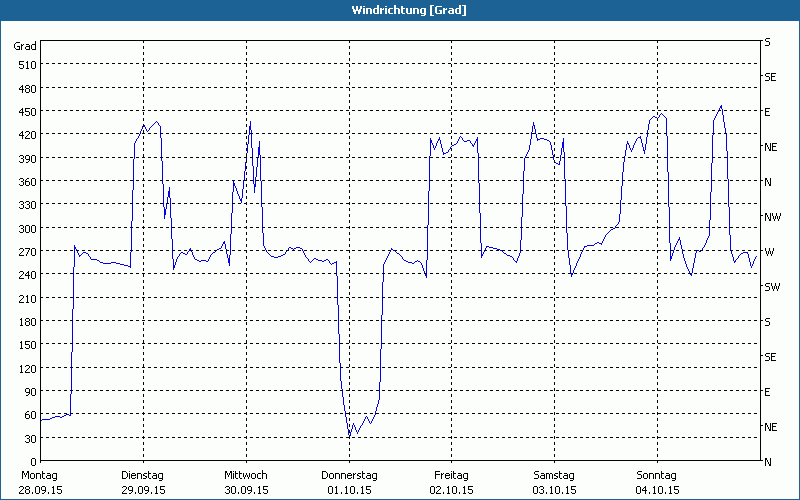
Task: Click the 270 value on y-axis
Action: (x=27, y=252)
